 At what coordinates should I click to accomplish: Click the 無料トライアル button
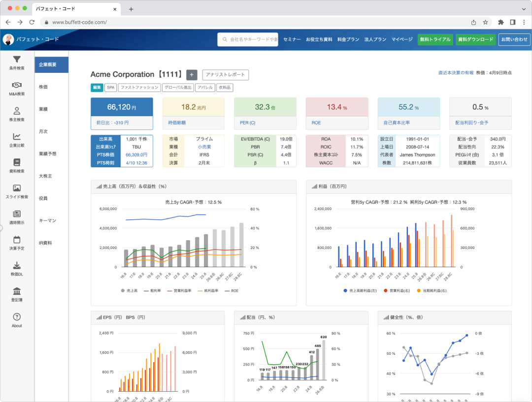point(435,39)
